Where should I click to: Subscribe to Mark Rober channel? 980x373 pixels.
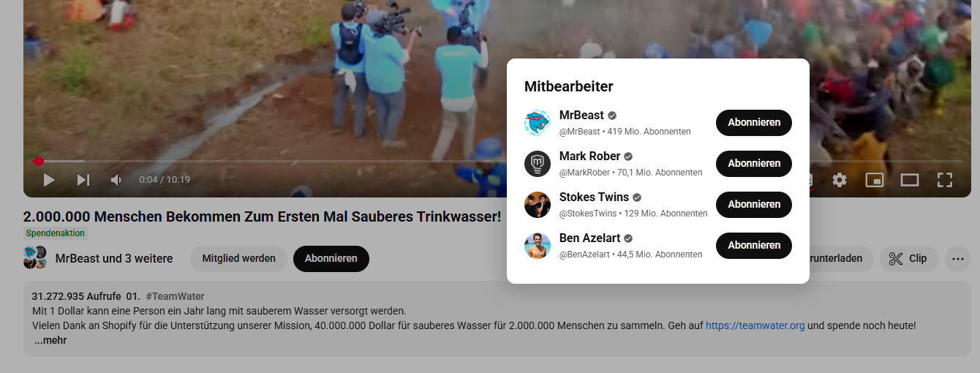click(754, 163)
